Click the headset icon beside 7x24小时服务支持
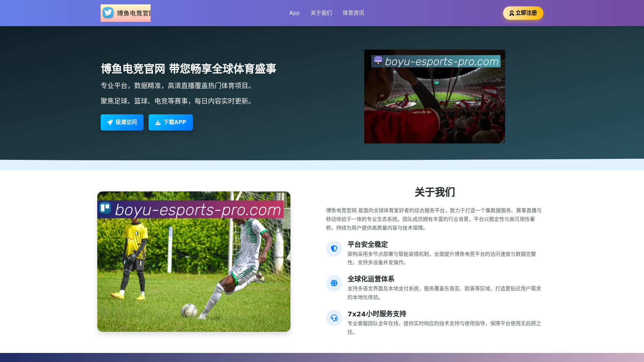The width and height of the screenshot is (644, 362). (x=334, y=318)
